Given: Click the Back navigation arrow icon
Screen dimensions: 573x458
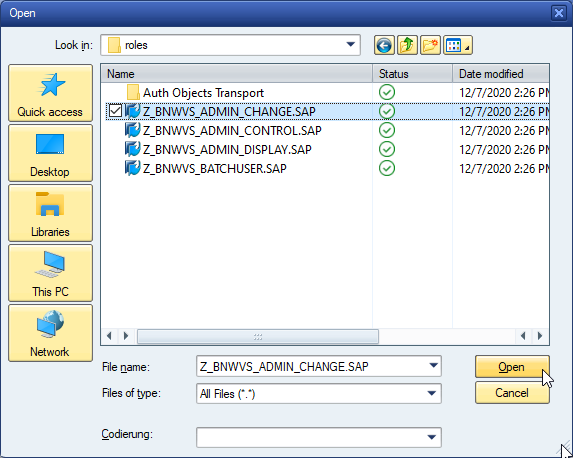Looking at the screenshot, I should (384, 45).
